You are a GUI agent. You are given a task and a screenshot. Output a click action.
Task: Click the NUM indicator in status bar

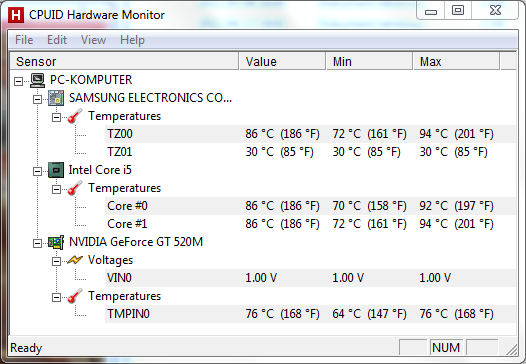(x=446, y=348)
